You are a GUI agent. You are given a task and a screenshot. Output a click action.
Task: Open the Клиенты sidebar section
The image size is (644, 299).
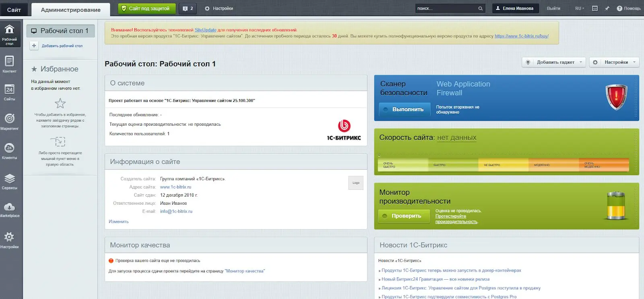(x=9, y=151)
